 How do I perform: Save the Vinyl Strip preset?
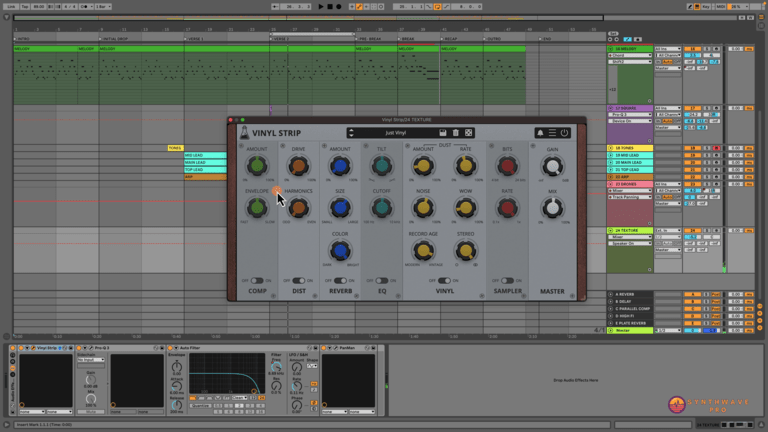point(442,133)
